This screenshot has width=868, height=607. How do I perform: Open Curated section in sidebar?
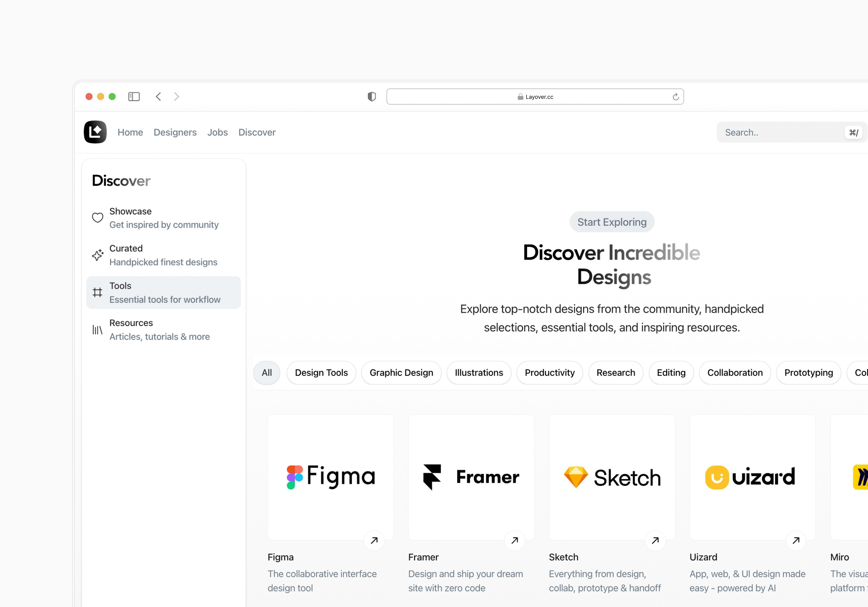(x=163, y=255)
